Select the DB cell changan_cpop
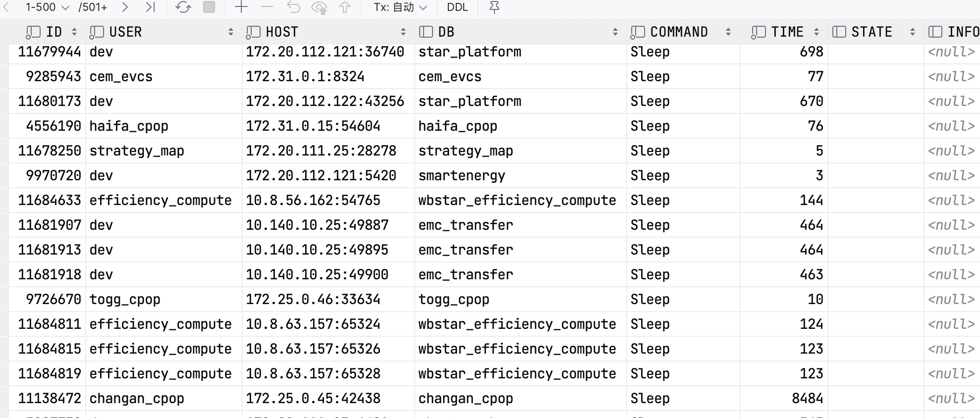Viewport: 980px width, 418px height. (x=521, y=398)
